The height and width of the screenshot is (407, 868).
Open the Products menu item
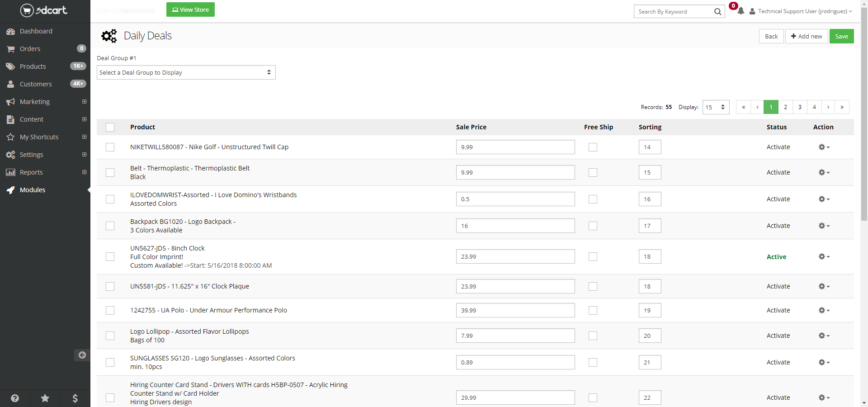(33, 66)
